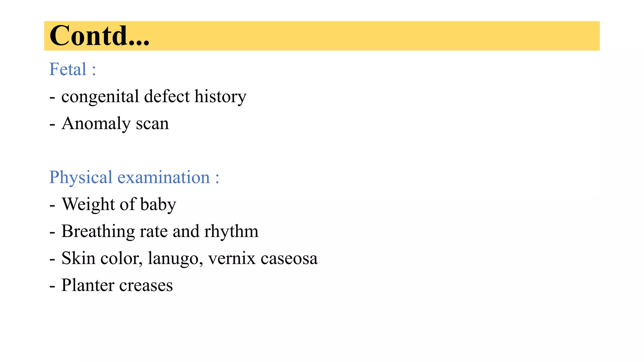Select the blue 'Fetal' heading
The image size is (644, 362).
(68, 69)
